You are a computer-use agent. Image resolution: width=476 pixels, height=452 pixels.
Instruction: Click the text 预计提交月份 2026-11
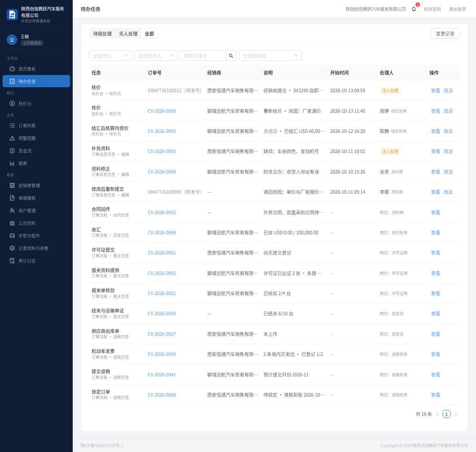(286, 374)
